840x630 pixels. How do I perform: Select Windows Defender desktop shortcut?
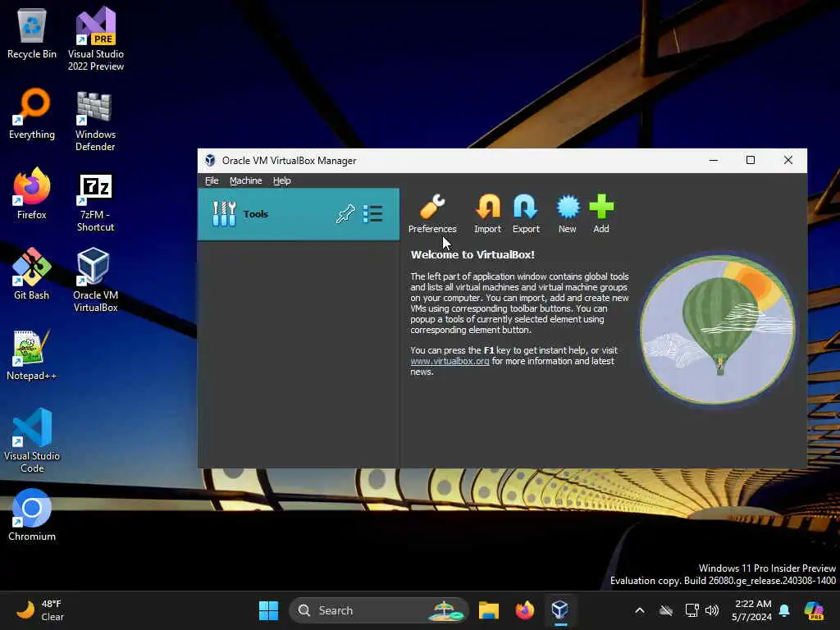pos(95,121)
